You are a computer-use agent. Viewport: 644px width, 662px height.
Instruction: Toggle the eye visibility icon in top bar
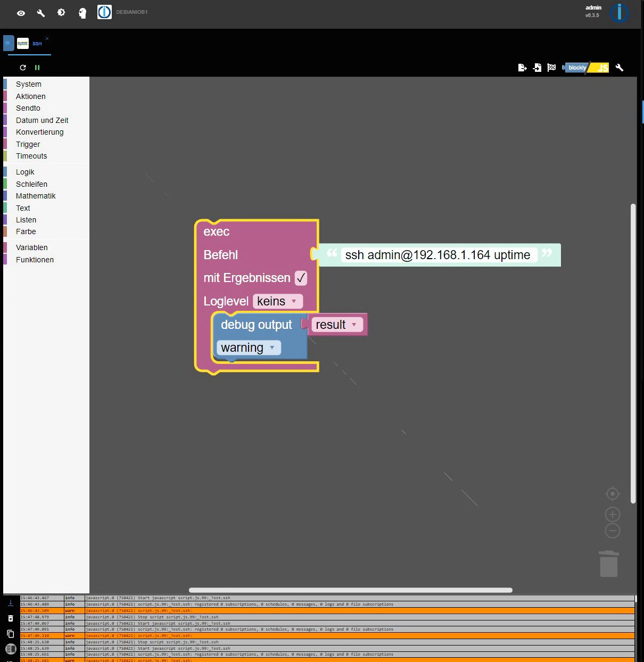(21, 13)
